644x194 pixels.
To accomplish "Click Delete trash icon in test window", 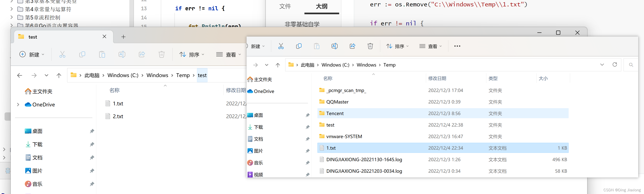I will (162, 55).
